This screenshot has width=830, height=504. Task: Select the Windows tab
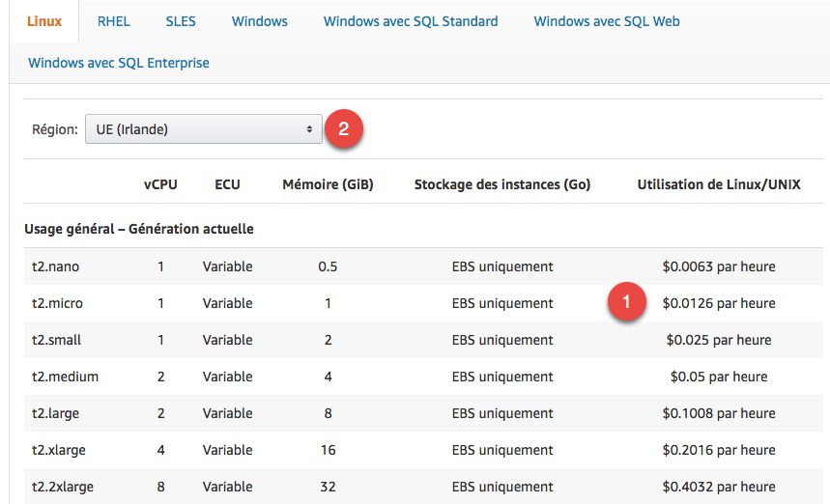tap(259, 21)
